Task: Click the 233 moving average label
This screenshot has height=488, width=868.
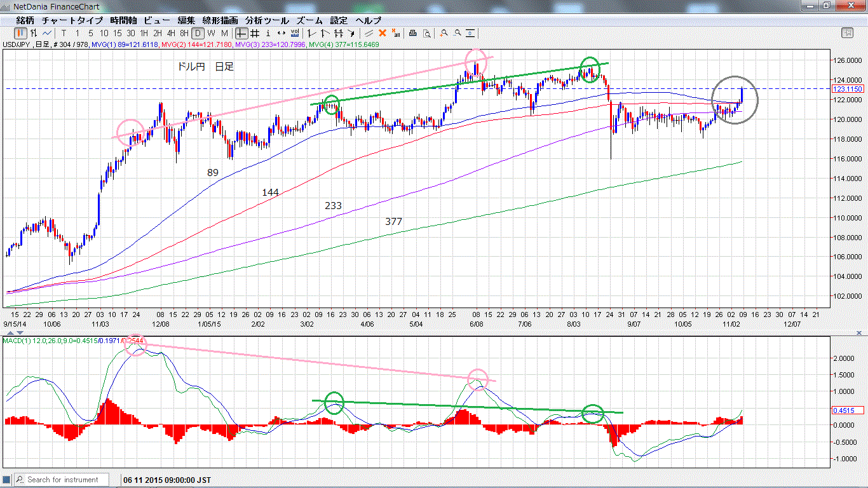Action: point(333,205)
